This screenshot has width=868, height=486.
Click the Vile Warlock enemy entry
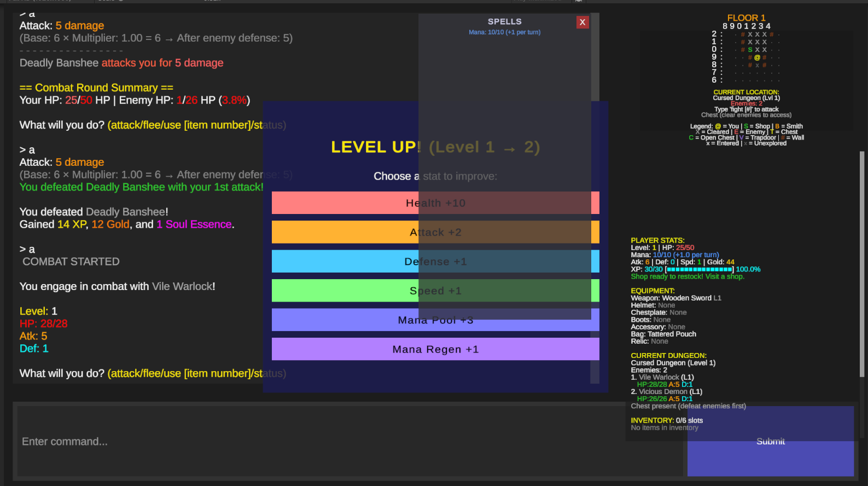662,377
